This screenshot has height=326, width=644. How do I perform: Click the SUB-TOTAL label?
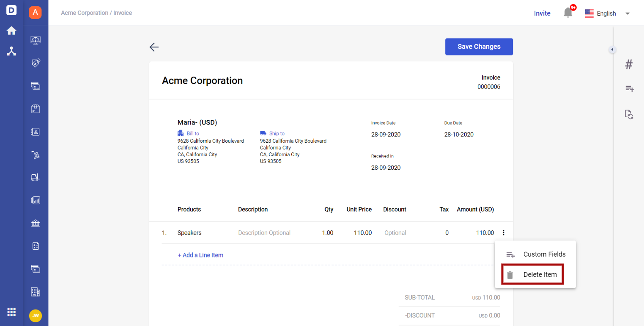pos(419,298)
